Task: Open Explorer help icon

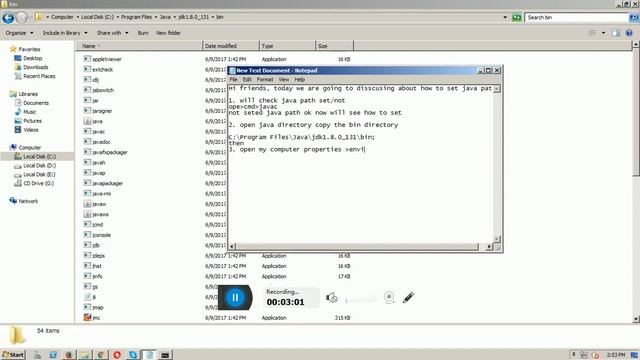Action: (629, 33)
